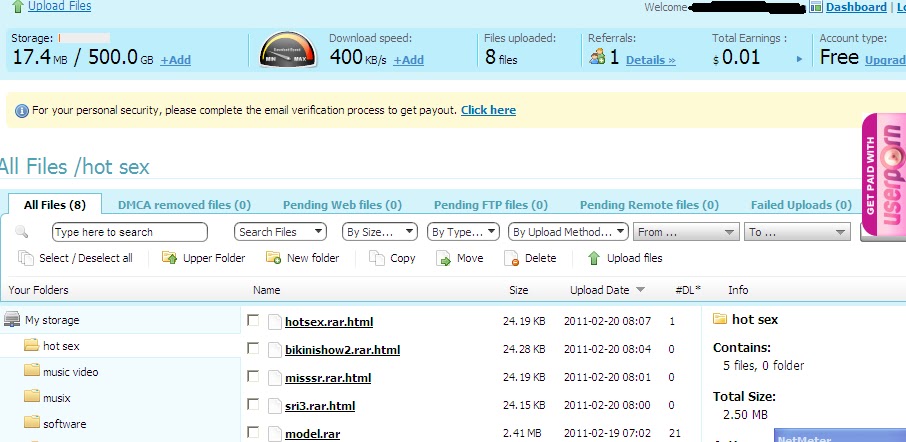Screen dimensions: 906x442
Task: Click the Copy pages icon
Action: pos(377,258)
